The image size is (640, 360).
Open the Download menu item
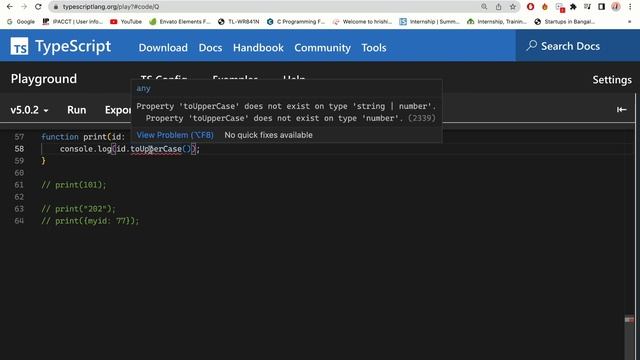[x=163, y=48]
